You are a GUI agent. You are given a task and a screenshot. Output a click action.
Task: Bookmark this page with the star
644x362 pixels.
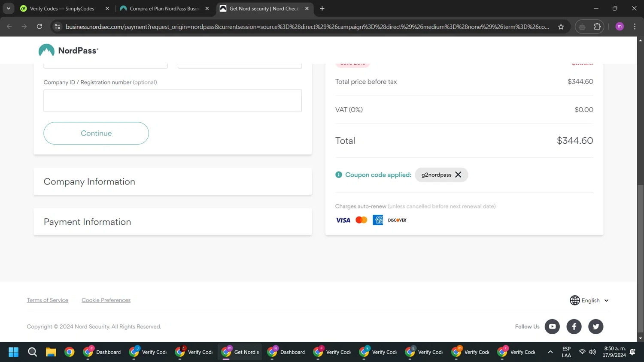(x=561, y=27)
